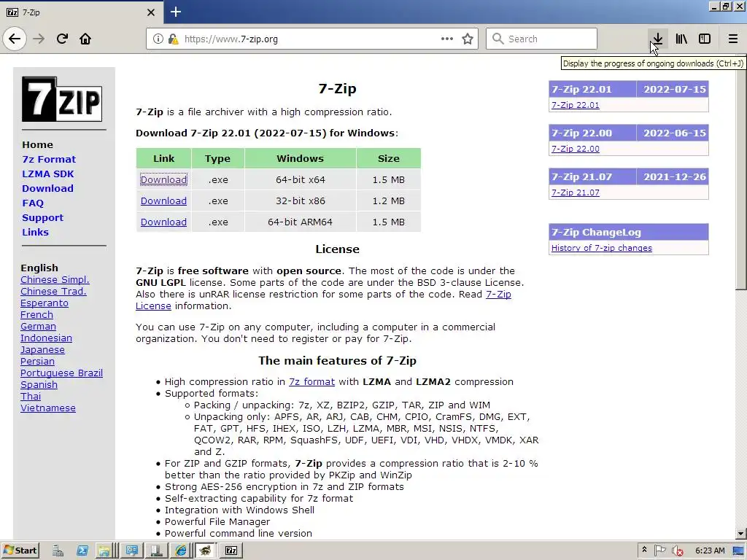Viewport: 747px width, 560px height.
Task: Open the Links page in sidebar
Action: click(35, 233)
